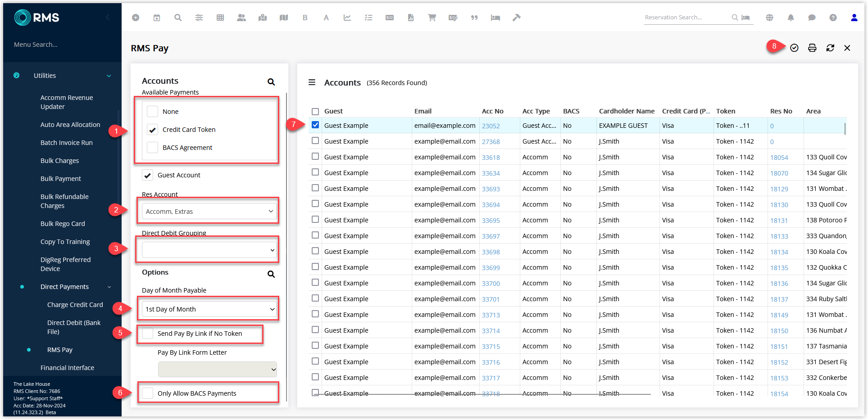
Task: Open account number 33618 link
Action: coord(491,158)
